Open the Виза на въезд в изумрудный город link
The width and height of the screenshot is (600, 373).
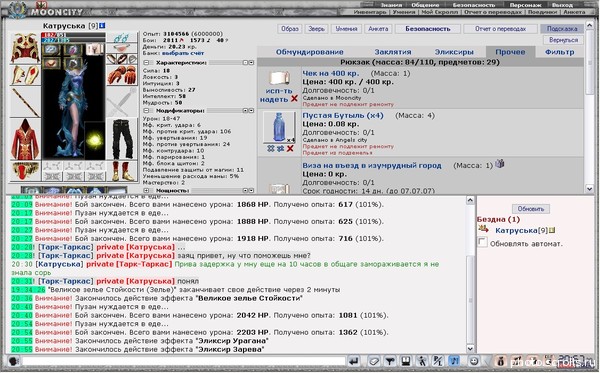372,165
